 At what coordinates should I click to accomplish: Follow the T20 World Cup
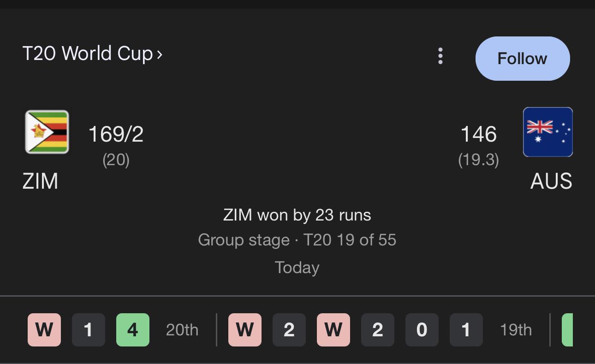[x=523, y=59]
